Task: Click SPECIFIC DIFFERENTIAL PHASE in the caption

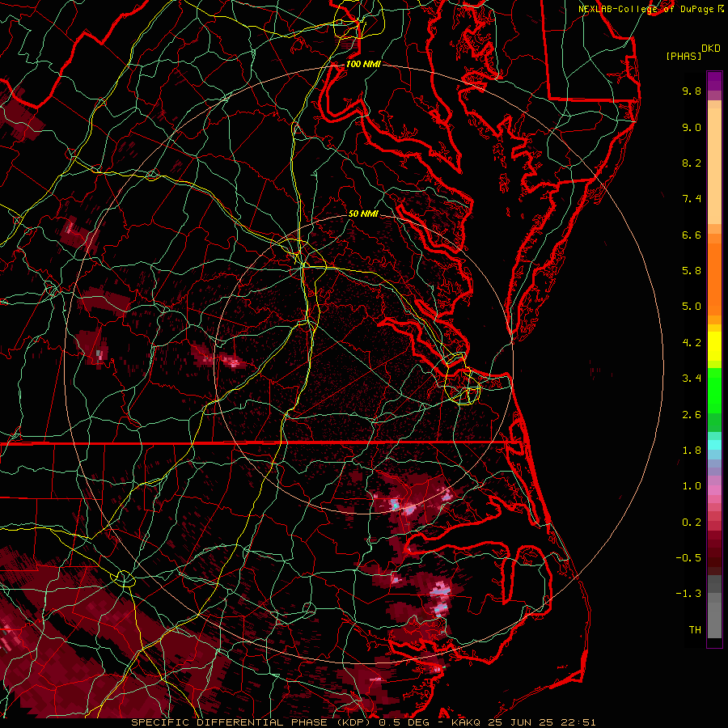Action: click(231, 722)
